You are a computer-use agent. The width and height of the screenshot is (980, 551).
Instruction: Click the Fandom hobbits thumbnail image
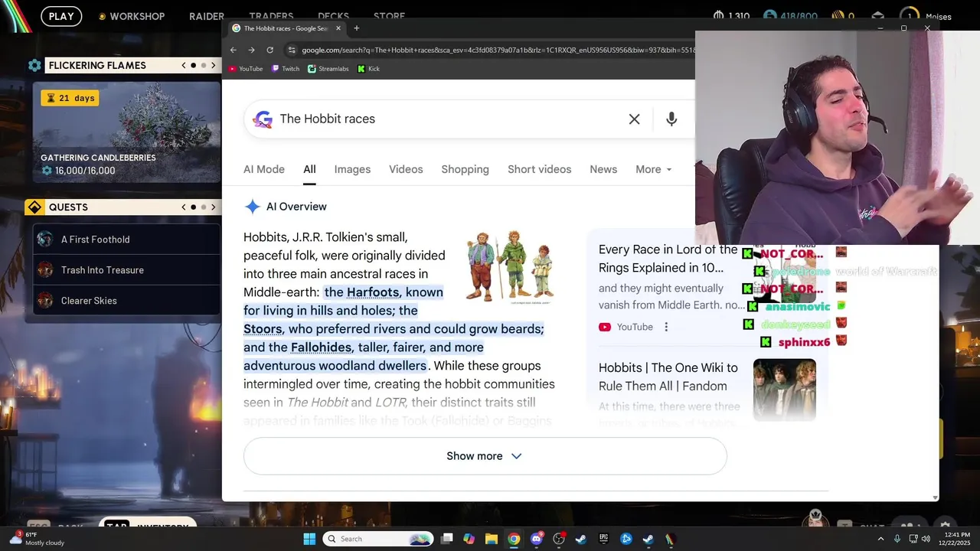[x=785, y=390]
